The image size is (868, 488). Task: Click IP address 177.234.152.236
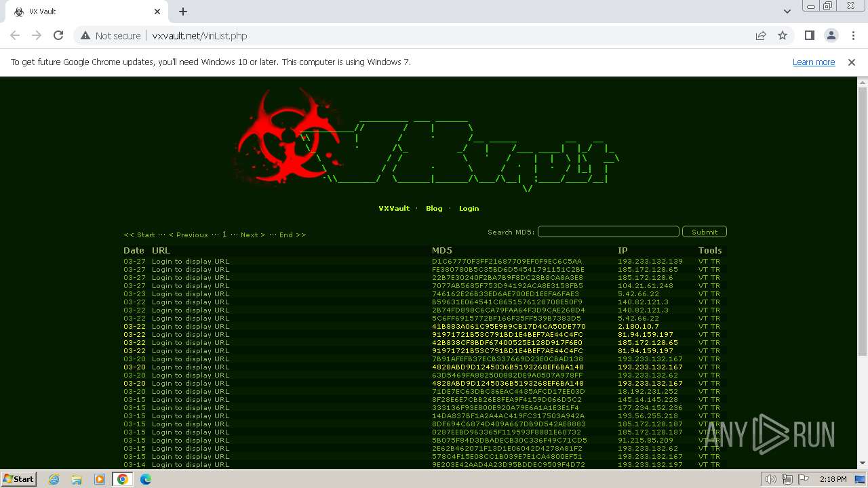pos(650,407)
